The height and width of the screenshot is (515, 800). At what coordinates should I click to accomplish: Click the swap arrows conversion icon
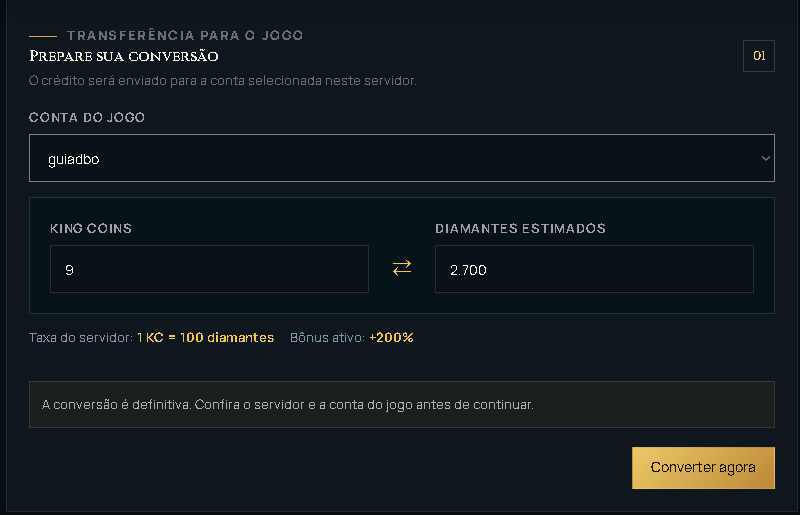pos(402,268)
